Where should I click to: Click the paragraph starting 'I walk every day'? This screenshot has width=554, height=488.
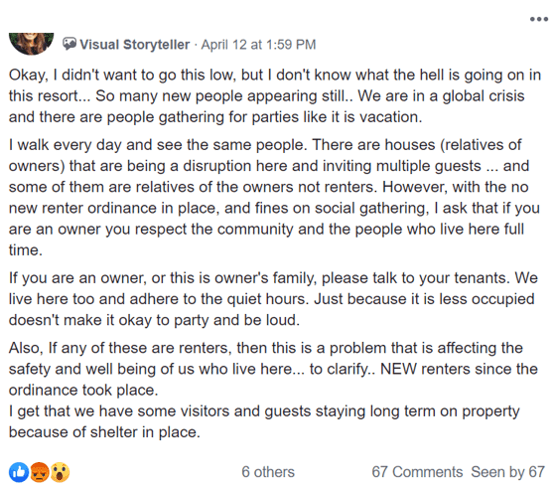274,198
